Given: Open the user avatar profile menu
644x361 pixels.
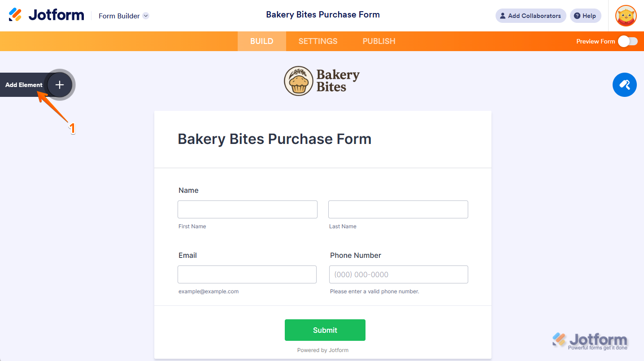Looking at the screenshot, I should tap(626, 16).
